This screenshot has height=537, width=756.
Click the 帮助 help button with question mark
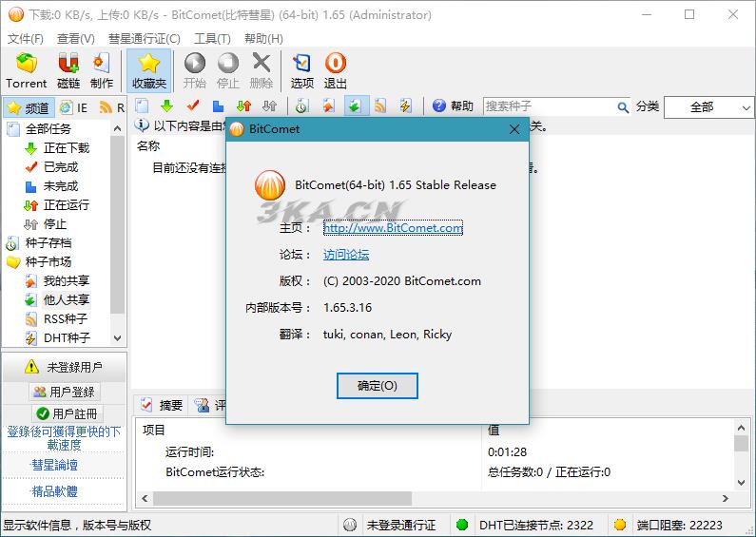click(x=453, y=105)
